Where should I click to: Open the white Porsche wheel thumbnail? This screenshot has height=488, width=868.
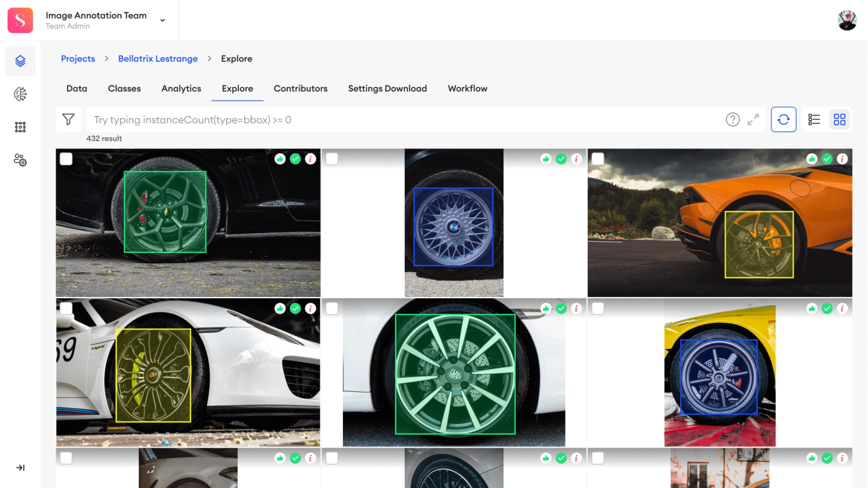pos(454,373)
